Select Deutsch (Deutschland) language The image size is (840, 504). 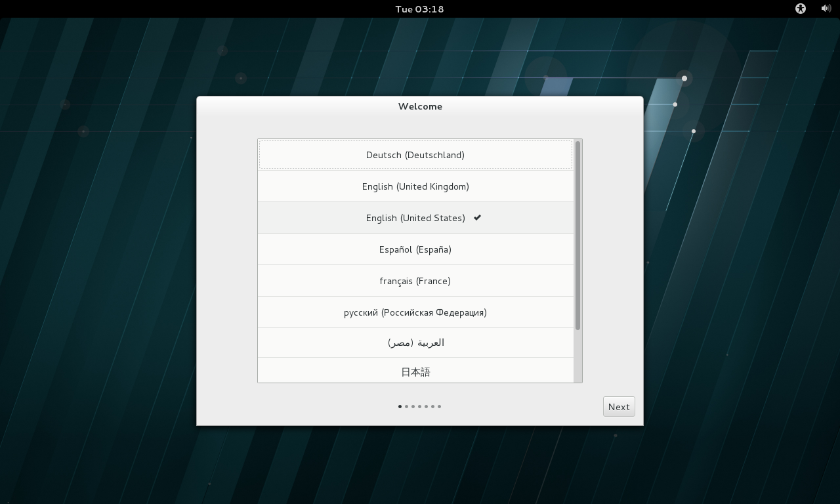coord(415,155)
